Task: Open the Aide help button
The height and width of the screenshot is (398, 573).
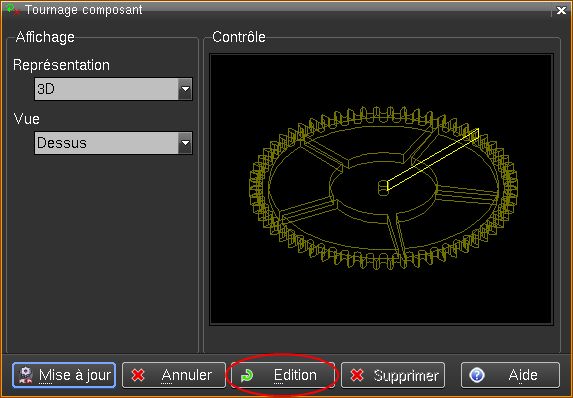Action: pos(510,375)
